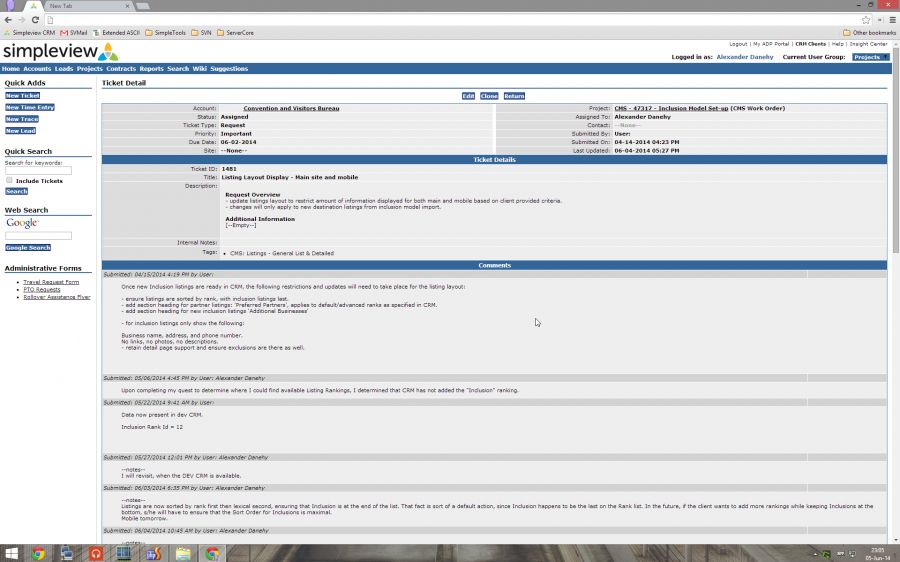Open the Accounts menu
The image size is (900, 562).
37,68
